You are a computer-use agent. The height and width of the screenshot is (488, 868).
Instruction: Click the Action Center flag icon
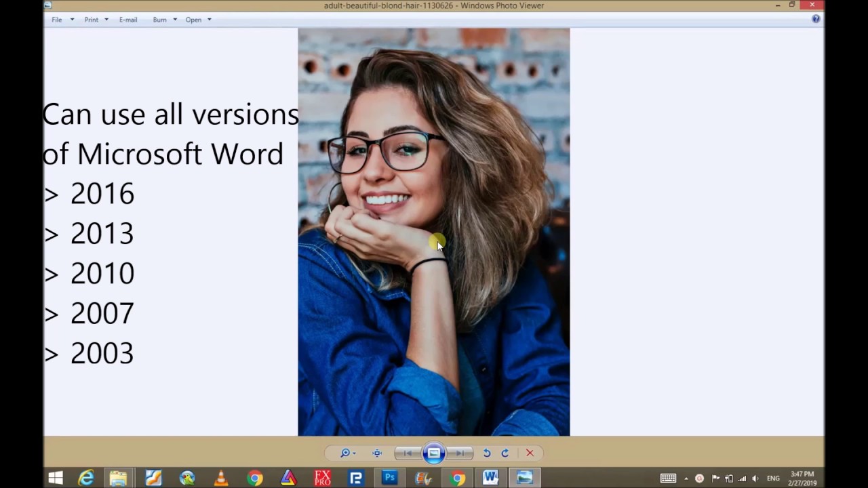tap(715, 479)
